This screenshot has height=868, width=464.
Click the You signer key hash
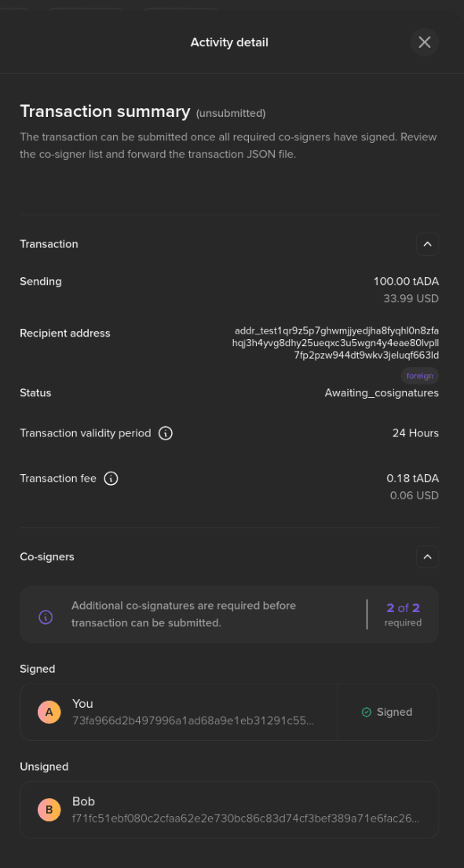click(x=192, y=720)
